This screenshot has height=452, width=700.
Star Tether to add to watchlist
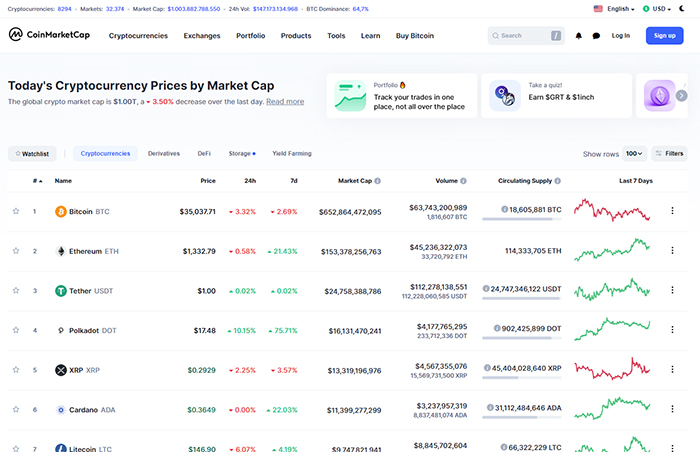coord(16,290)
